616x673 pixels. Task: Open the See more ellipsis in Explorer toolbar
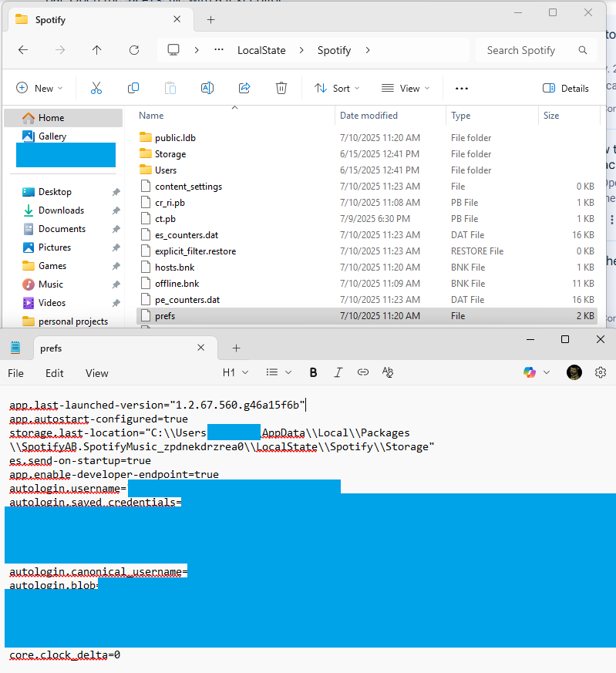[462, 89]
